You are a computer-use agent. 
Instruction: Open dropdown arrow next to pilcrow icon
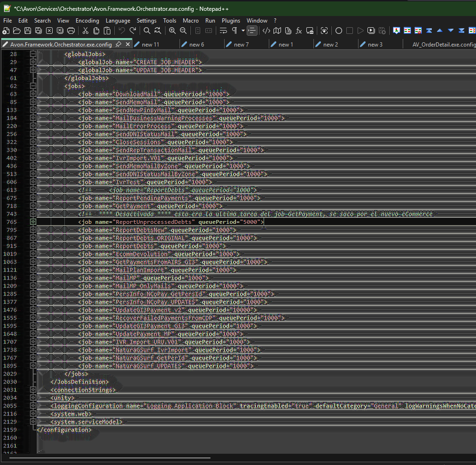pyautogui.click(x=243, y=31)
